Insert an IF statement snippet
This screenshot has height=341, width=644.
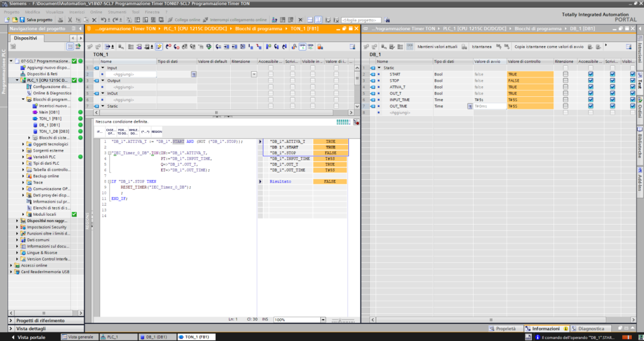pos(99,132)
